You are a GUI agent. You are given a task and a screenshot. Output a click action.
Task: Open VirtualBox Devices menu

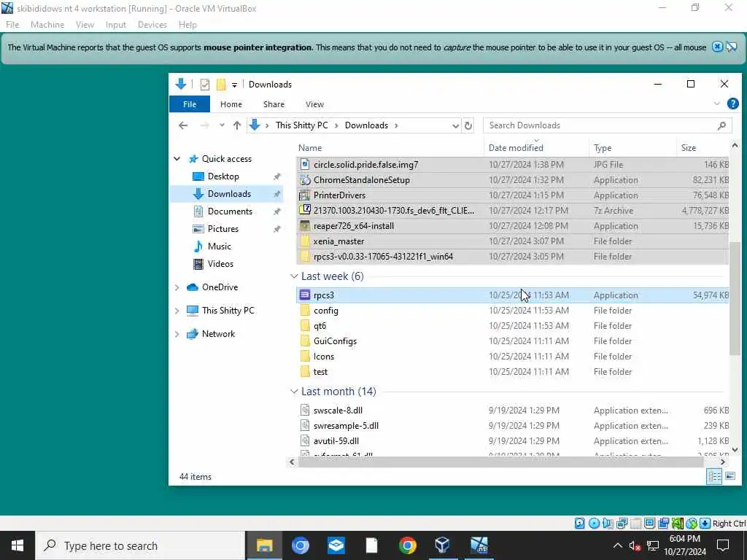[x=152, y=25]
